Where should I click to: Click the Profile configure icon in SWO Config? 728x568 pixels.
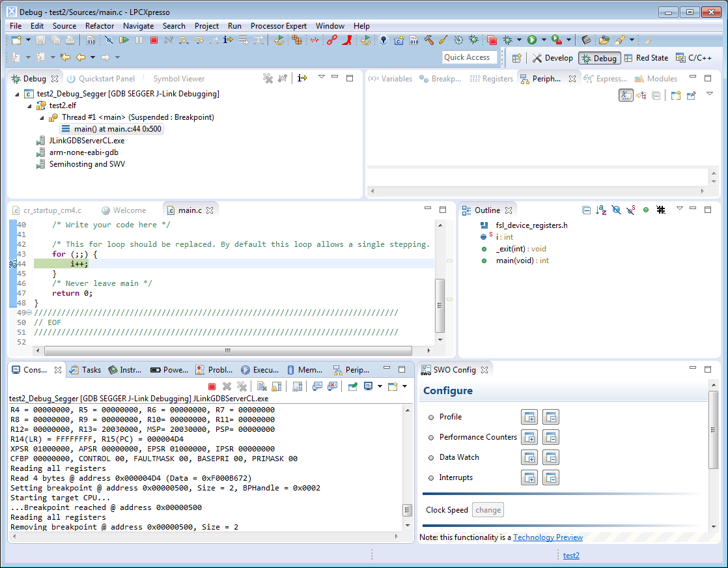(x=529, y=417)
